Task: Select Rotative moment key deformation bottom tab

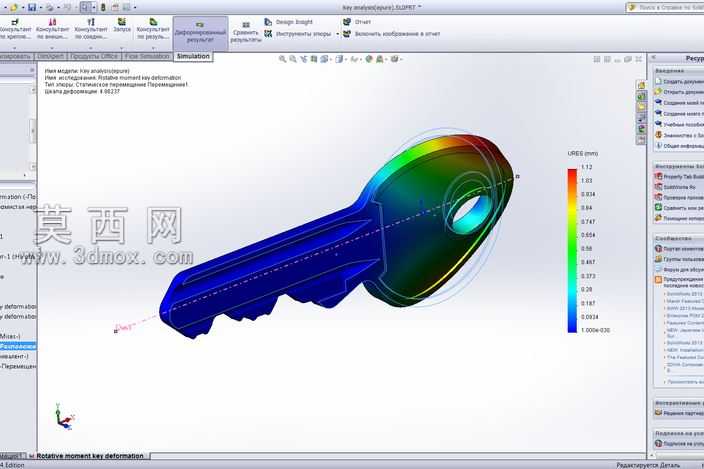Action: [x=90, y=456]
